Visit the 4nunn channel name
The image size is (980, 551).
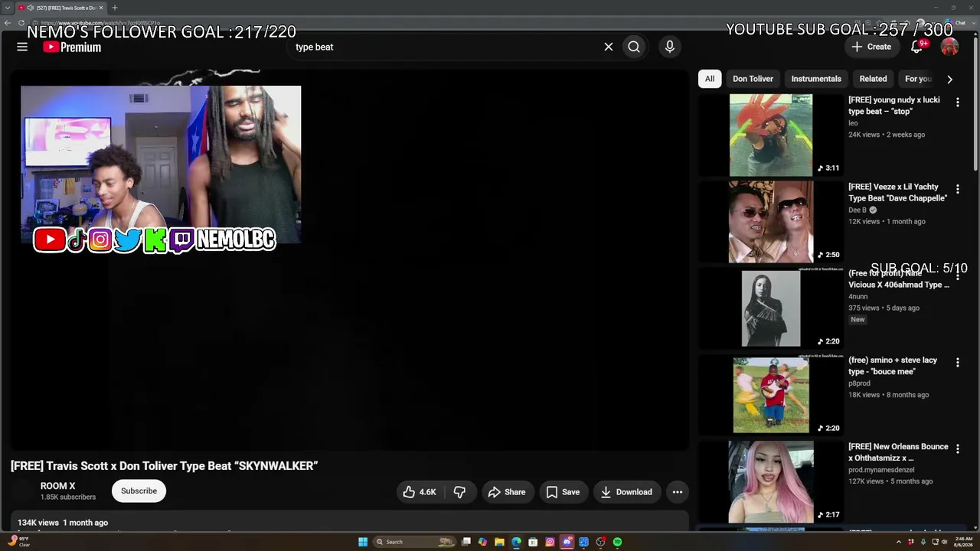coord(858,296)
